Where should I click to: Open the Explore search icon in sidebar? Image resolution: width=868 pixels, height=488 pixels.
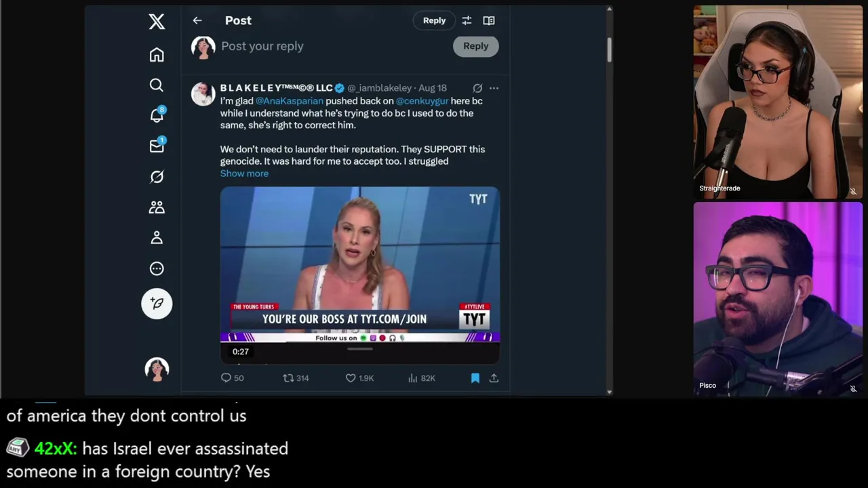pos(157,85)
